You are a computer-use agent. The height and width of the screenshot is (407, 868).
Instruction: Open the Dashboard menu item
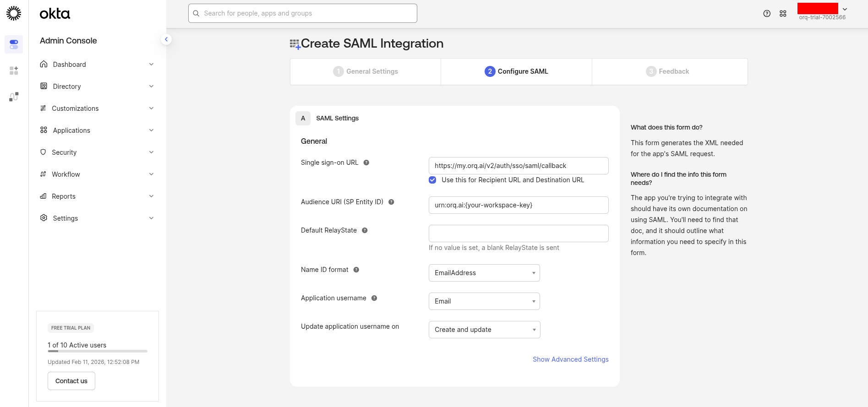point(97,64)
